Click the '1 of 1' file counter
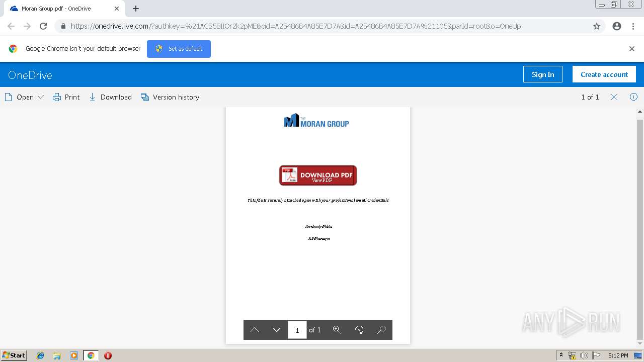644x362 pixels. tap(590, 97)
